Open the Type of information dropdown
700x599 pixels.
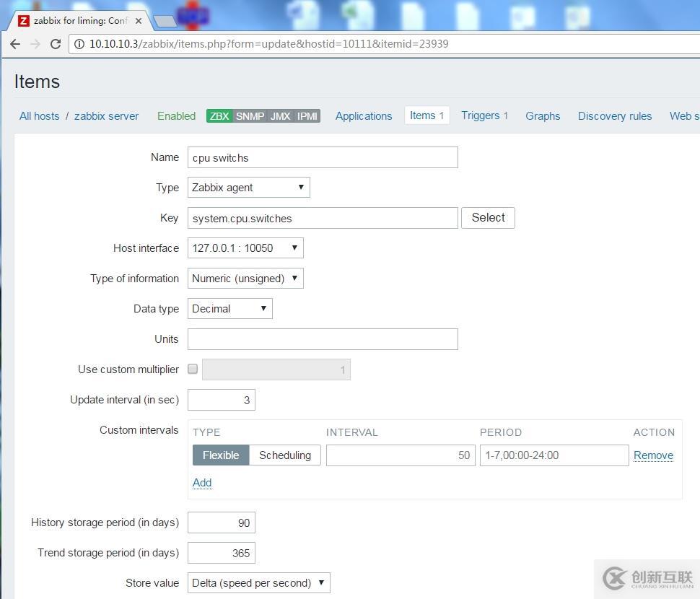coord(245,279)
